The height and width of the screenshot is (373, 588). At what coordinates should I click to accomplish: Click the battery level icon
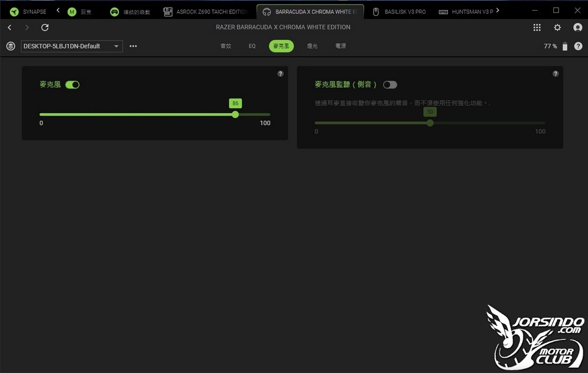coord(564,46)
